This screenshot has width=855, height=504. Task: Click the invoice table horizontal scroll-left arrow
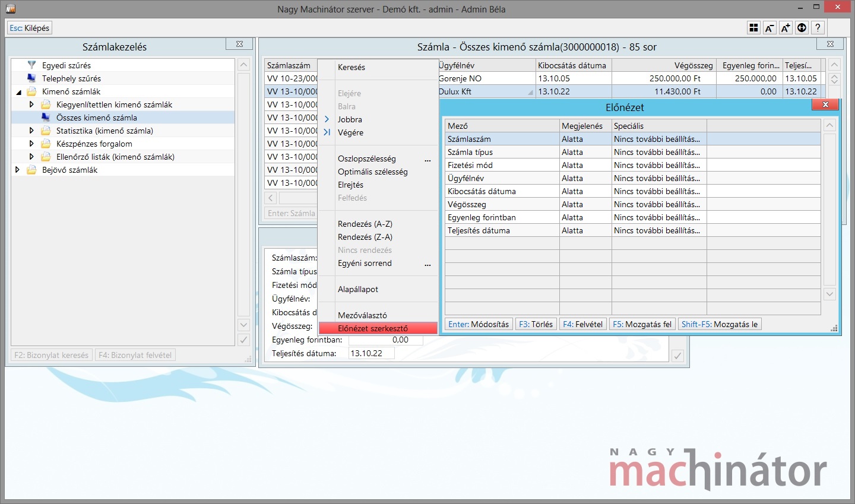(271, 198)
